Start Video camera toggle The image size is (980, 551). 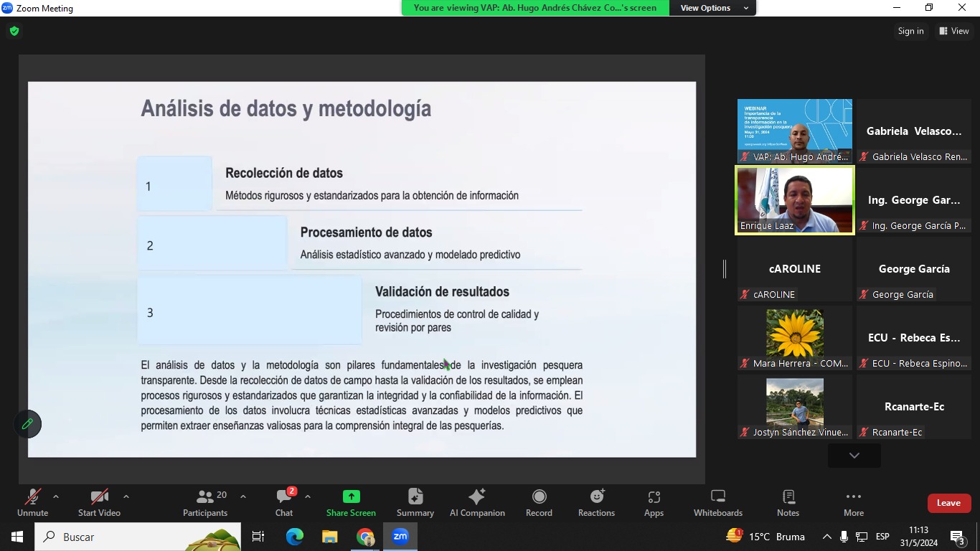pos(99,502)
